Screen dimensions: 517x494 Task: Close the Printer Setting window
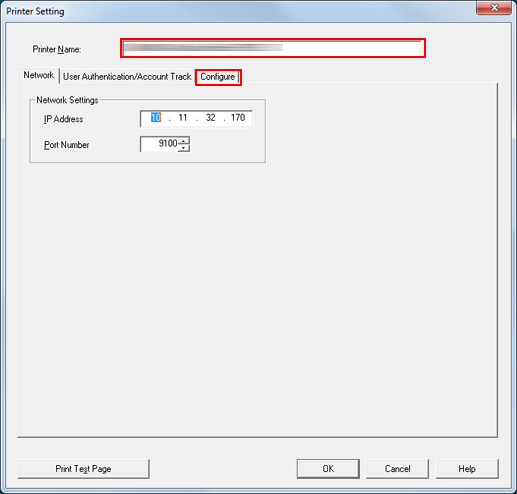(x=494, y=8)
